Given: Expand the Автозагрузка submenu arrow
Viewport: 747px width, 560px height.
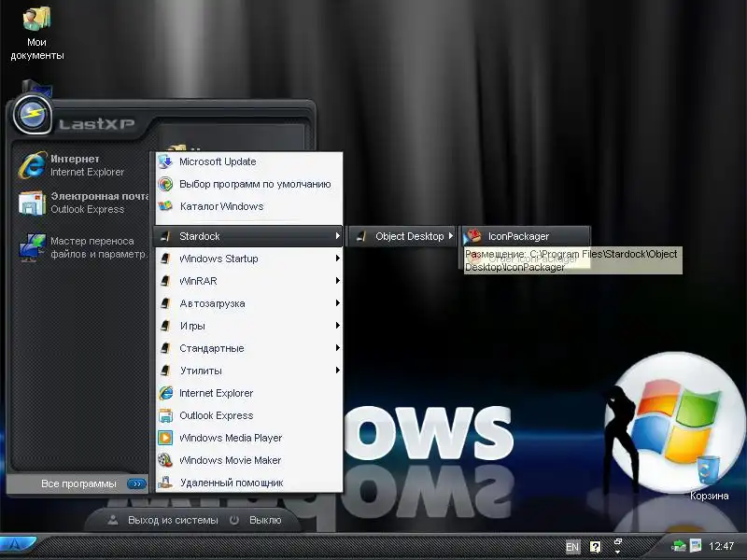Looking at the screenshot, I should click(337, 302).
